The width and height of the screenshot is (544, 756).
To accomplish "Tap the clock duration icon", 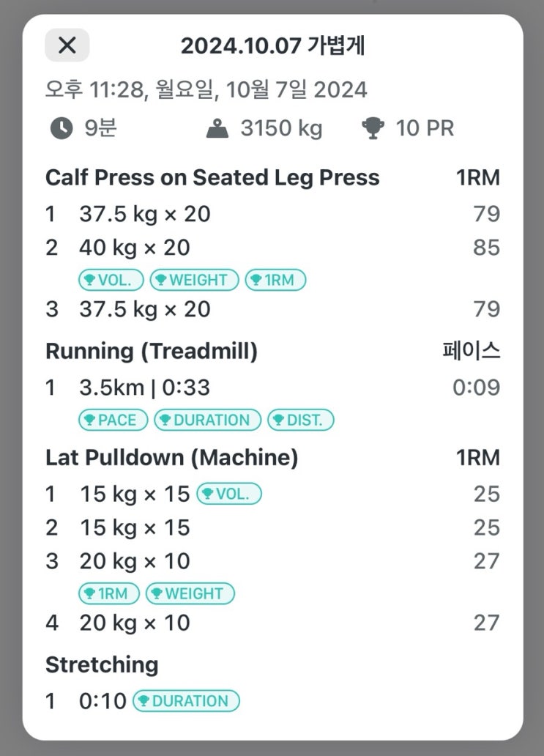I will [62, 129].
